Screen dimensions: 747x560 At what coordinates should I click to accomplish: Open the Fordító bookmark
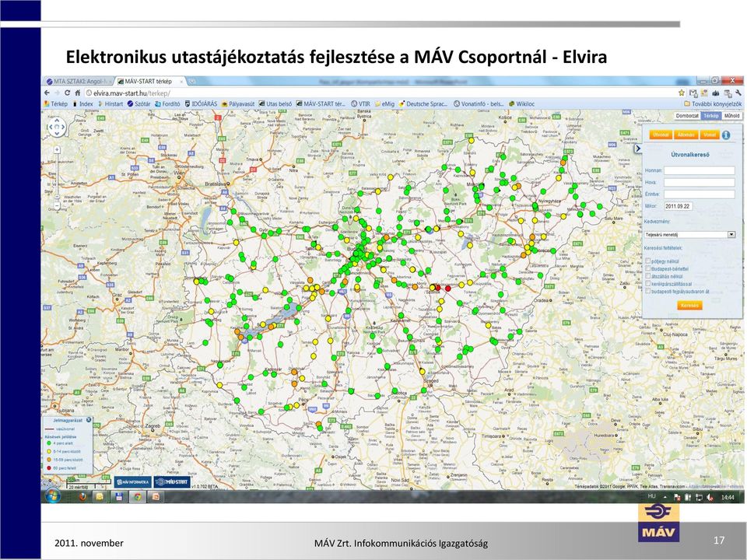(x=168, y=103)
